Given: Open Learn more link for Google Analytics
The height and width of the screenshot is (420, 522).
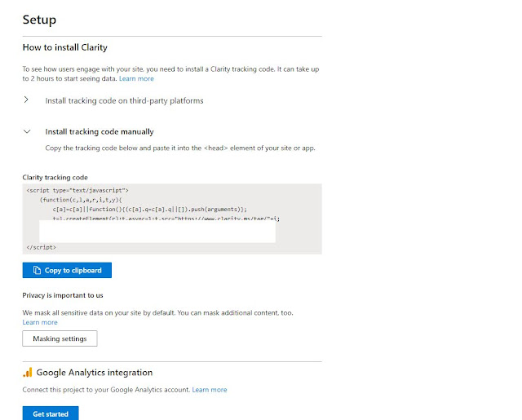Looking at the screenshot, I should pos(210,390).
